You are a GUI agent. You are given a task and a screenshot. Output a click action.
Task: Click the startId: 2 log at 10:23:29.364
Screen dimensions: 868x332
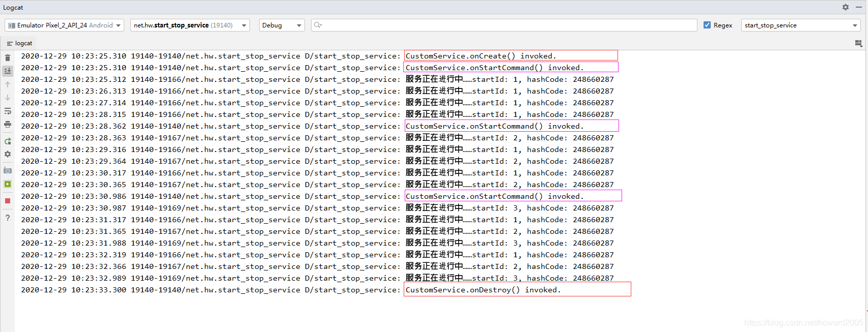pyautogui.click(x=510, y=161)
